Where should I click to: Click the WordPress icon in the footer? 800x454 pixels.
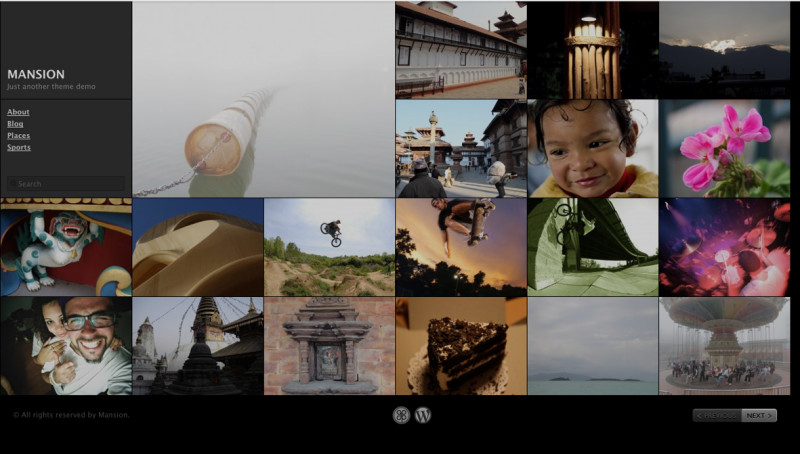tap(423, 415)
